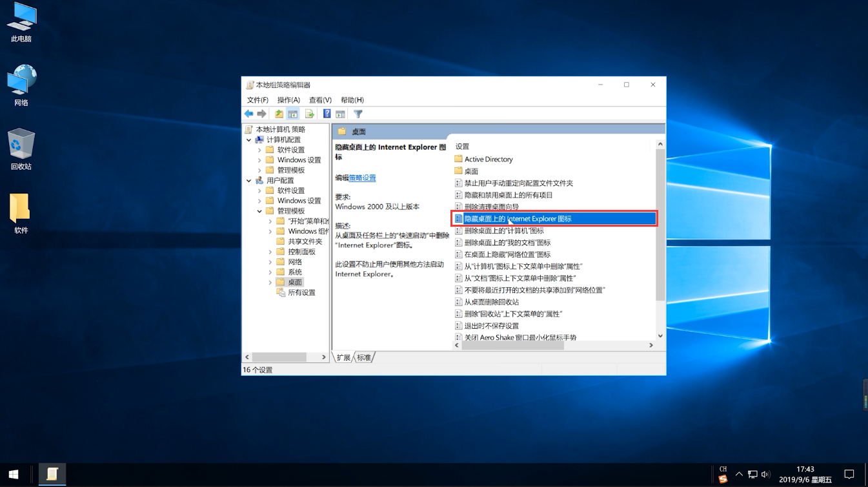Select the 桌面 node in the policy tree
Screen dimensions: 868x487
[x=289, y=282]
